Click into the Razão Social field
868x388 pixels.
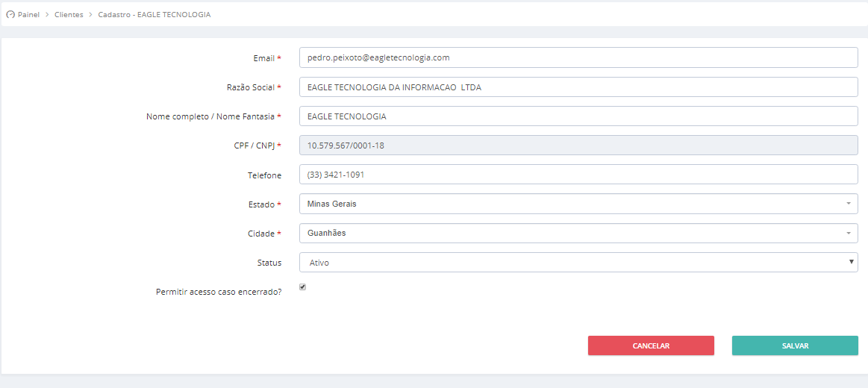(x=578, y=87)
